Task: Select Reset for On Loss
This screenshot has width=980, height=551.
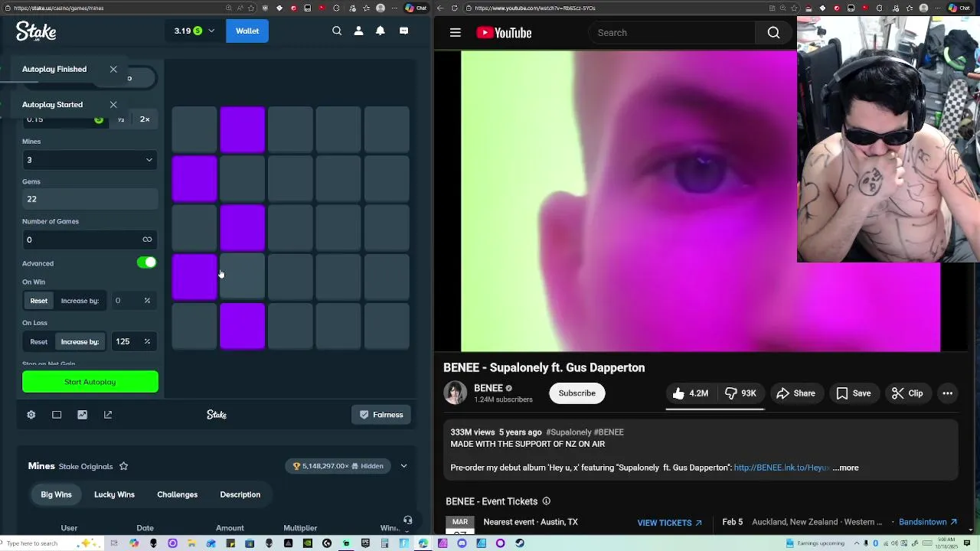Action: (38, 341)
